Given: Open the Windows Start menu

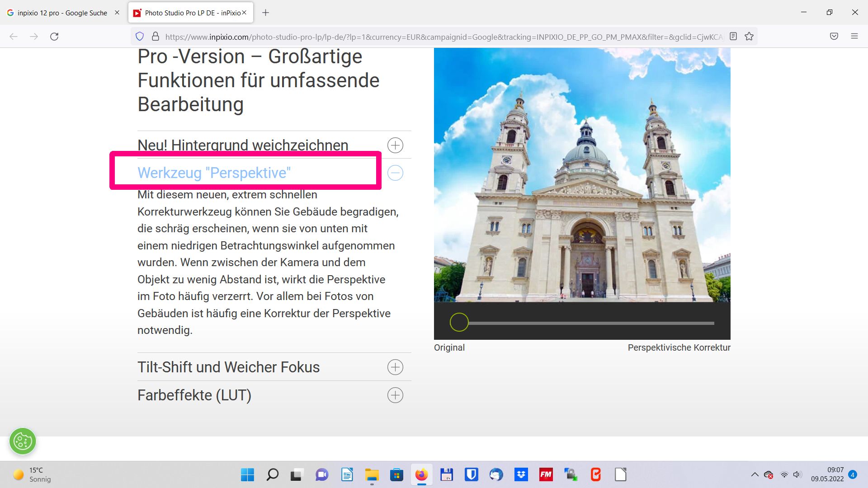Looking at the screenshot, I should point(247,474).
